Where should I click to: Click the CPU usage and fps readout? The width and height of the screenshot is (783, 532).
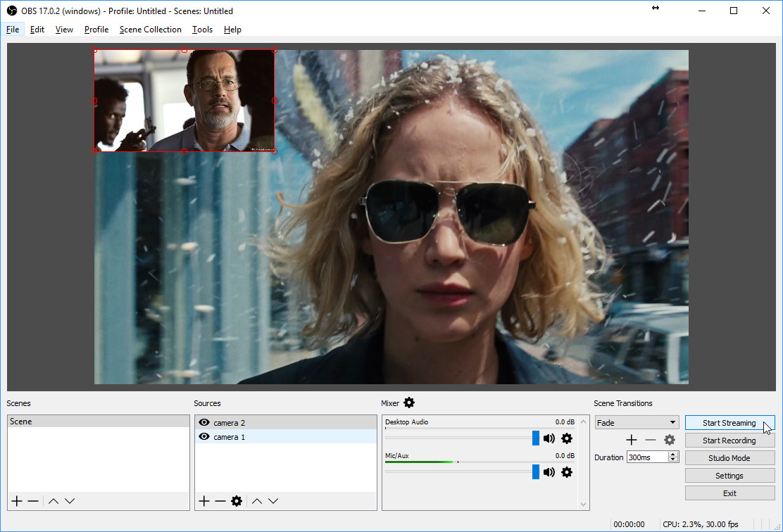(x=700, y=524)
